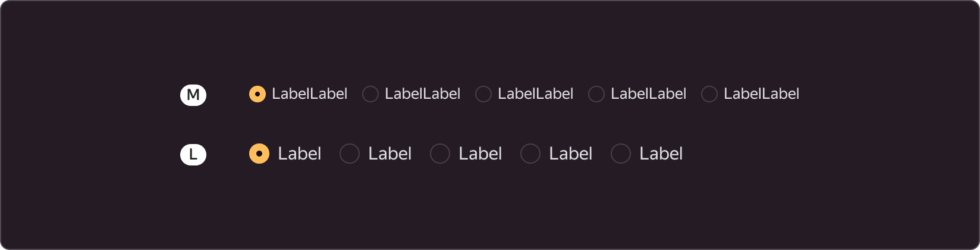
Task: Select the first radio in row M
Action: click(257, 94)
